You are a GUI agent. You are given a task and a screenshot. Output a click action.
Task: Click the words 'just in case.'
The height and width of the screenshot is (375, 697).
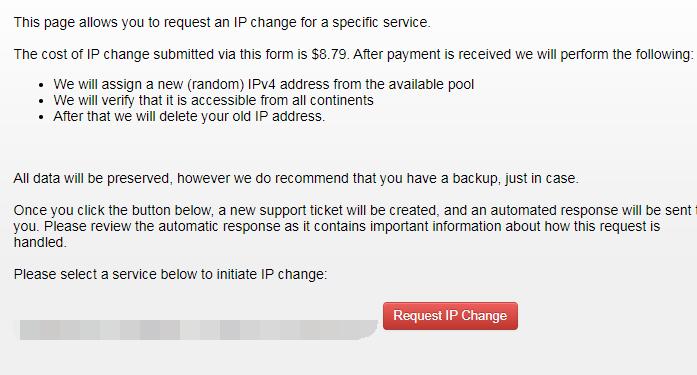click(x=542, y=178)
